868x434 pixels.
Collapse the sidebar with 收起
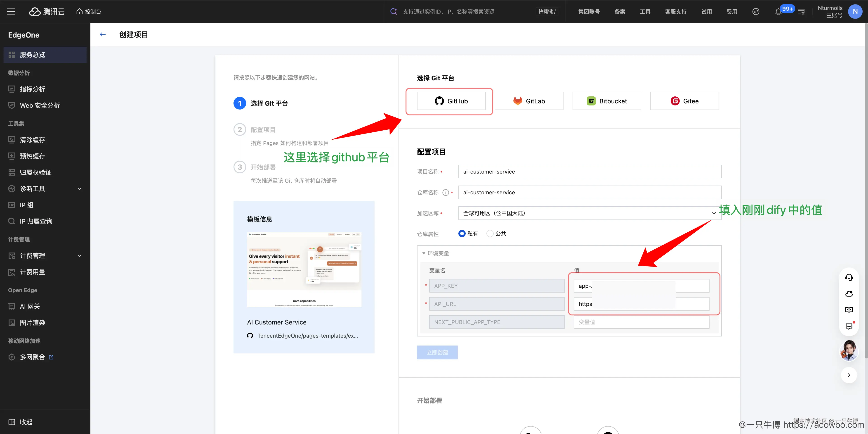click(21, 422)
